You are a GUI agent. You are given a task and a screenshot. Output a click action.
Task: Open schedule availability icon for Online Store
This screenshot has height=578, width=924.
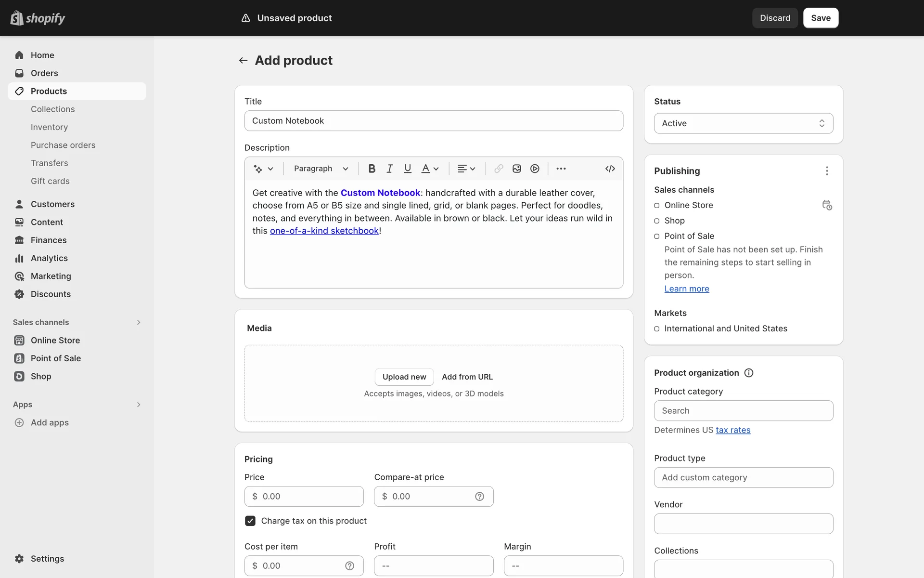pyautogui.click(x=827, y=205)
